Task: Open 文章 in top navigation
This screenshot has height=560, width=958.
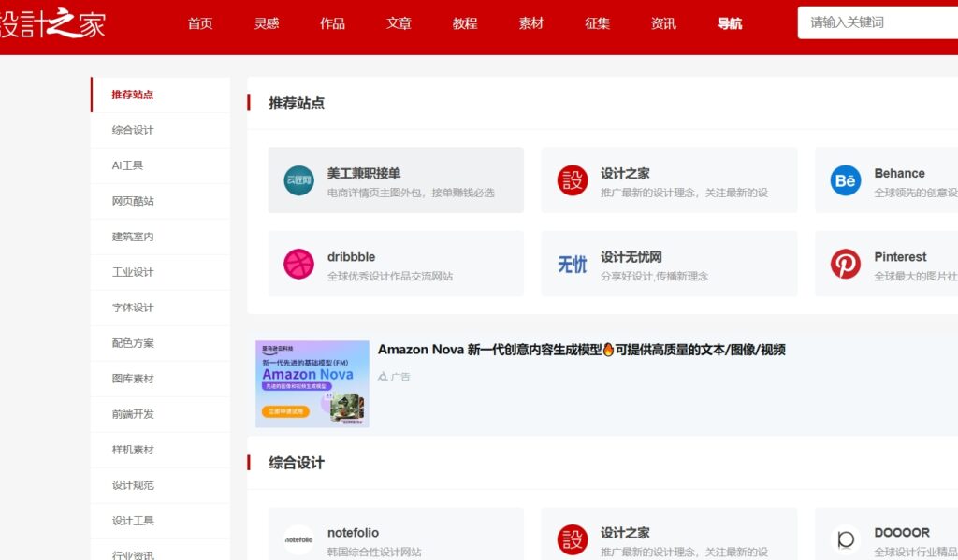Action: (399, 23)
